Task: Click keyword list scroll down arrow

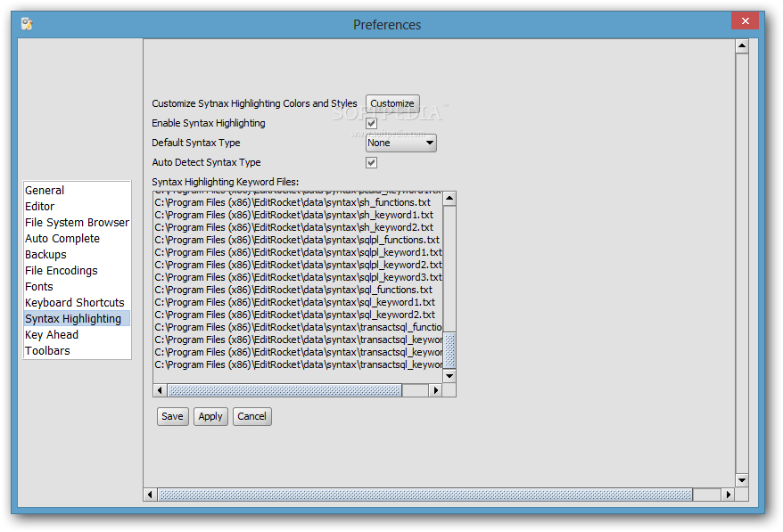Action: click(449, 376)
